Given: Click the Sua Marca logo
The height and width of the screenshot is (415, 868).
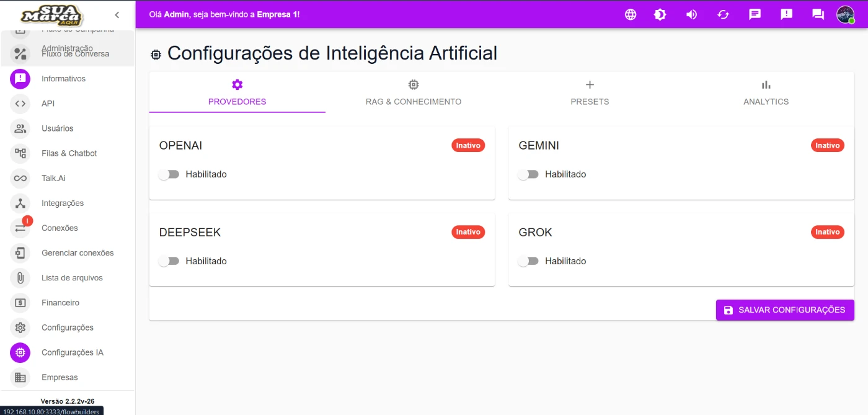Looking at the screenshot, I should coord(52,15).
